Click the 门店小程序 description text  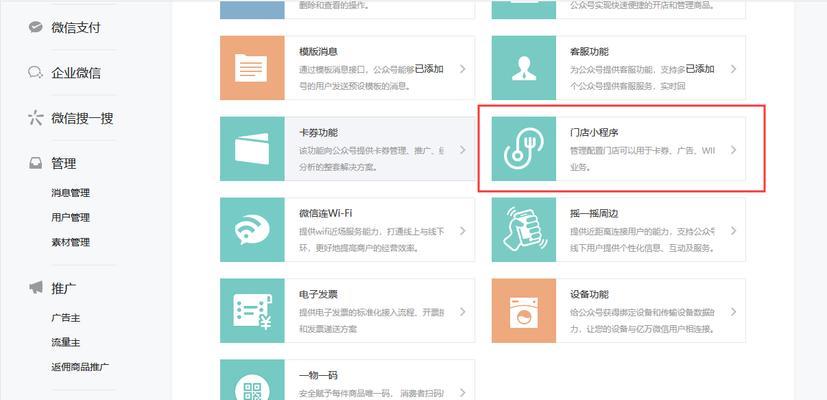(x=642, y=159)
